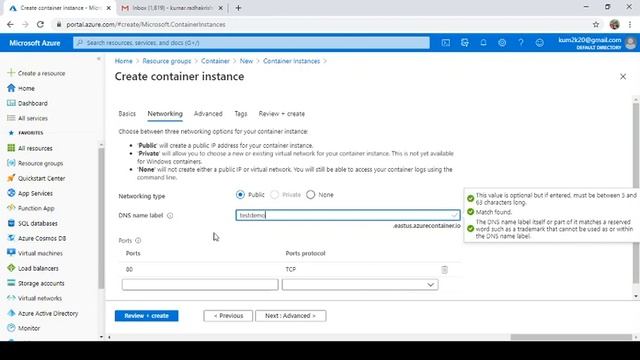
Task: Click the Review + create button
Action: click(x=147, y=316)
